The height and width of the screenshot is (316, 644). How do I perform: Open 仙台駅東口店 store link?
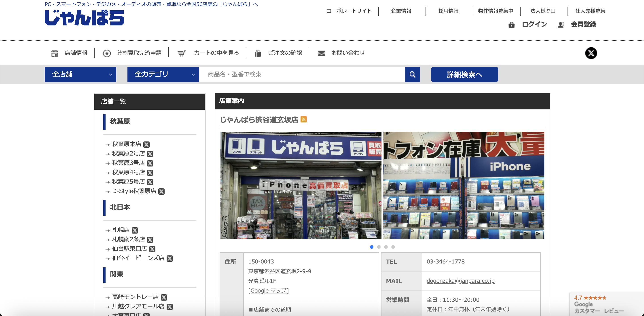click(129, 249)
